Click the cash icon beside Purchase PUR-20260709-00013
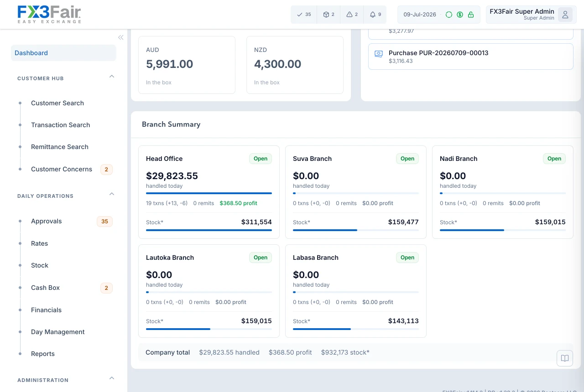584x392 pixels. (x=379, y=54)
